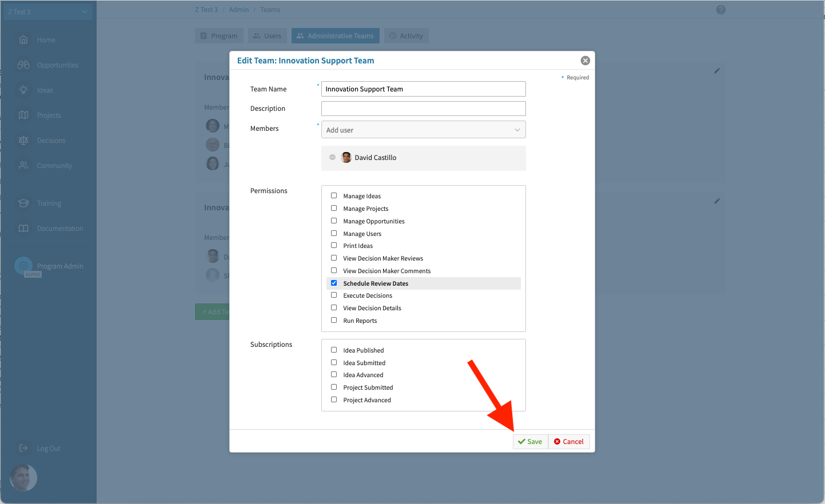Click the pencil edit icon on first team card
This screenshot has height=504, width=825.
717,71
